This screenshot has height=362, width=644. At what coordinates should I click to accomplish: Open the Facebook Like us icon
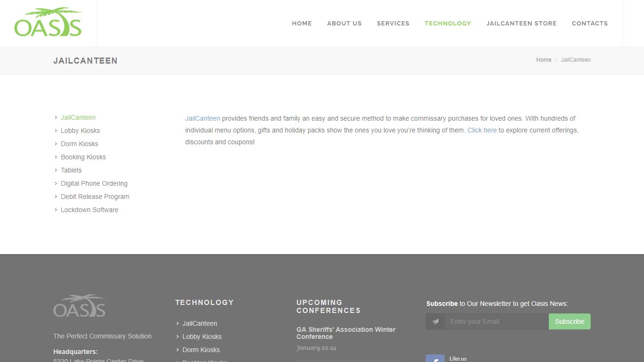(x=435, y=358)
